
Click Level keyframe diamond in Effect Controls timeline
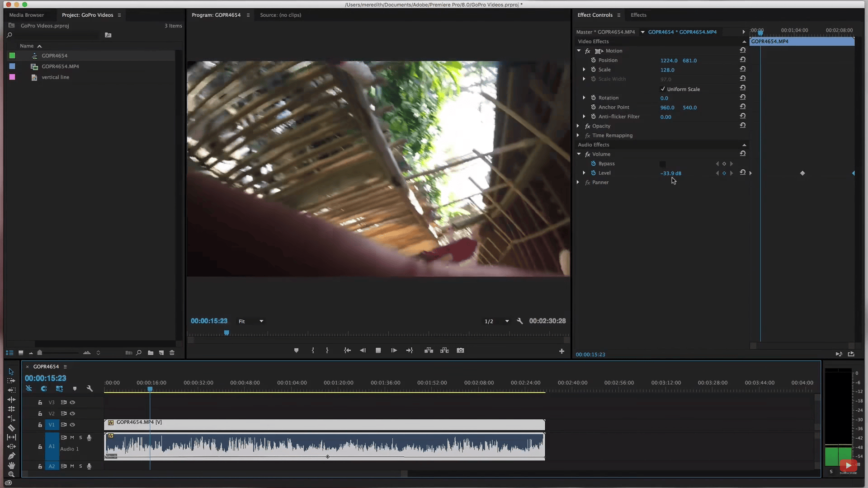802,173
